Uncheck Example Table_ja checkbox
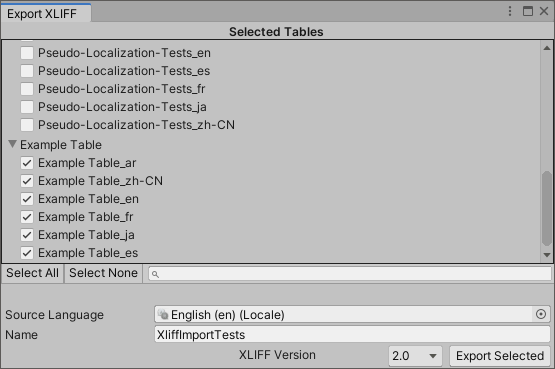The image size is (555, 369). (27, 235)
